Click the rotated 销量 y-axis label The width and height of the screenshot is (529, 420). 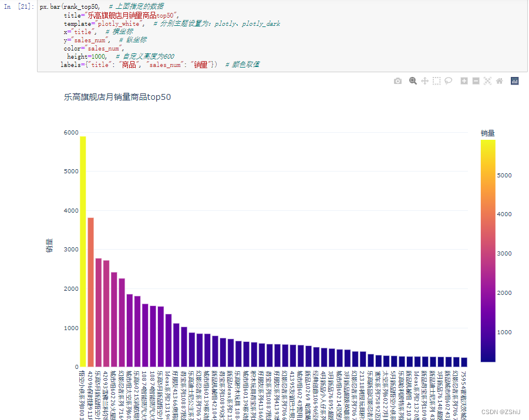(x=49, y=246)
